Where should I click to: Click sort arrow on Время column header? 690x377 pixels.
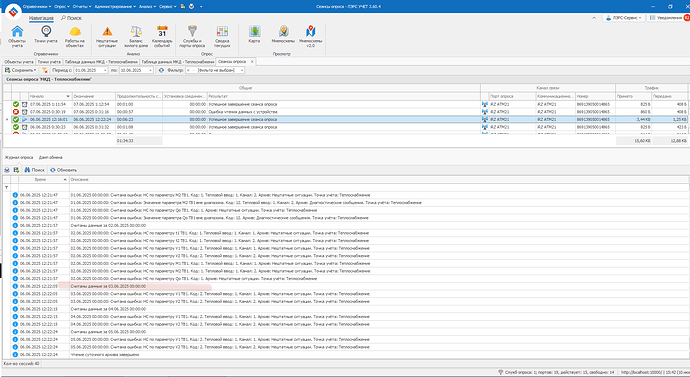coord(65,179)
